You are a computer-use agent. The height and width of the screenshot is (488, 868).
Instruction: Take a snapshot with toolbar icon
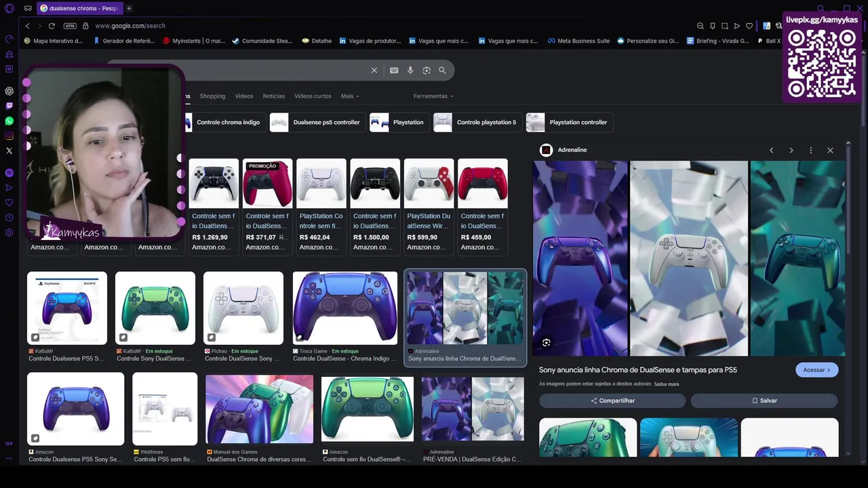tap(724, 26)
